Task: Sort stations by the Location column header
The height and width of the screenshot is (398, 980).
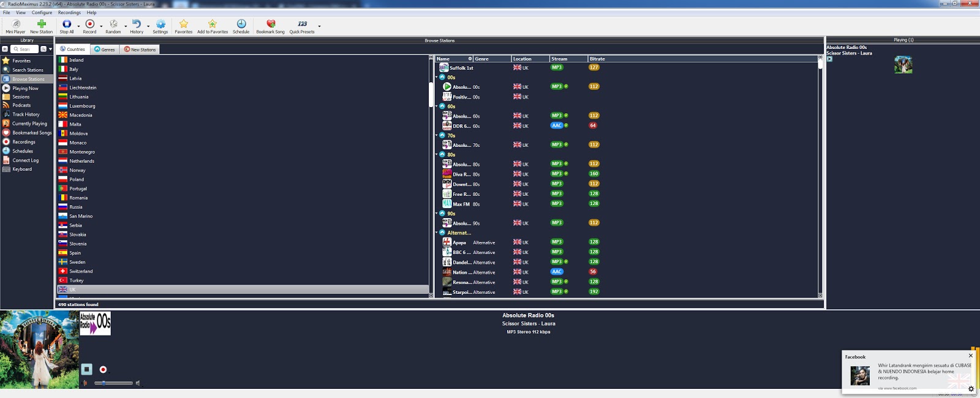Action: (530, 59)
